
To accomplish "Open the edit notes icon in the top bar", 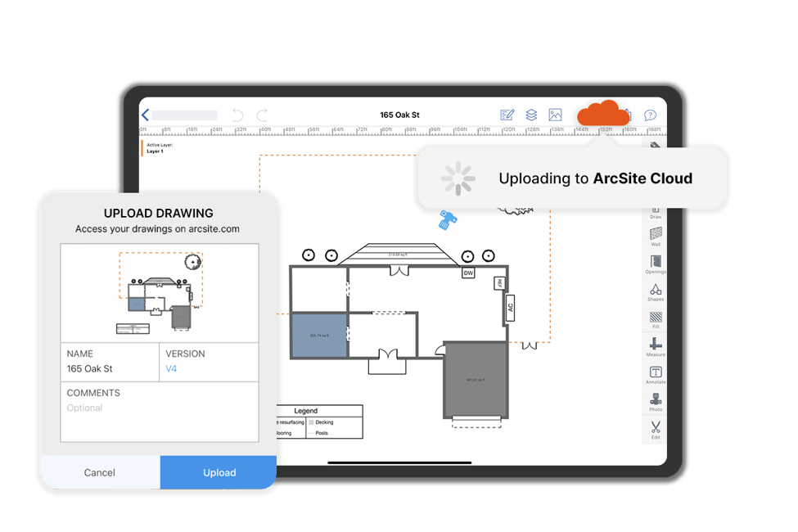I will click(507, 115).
